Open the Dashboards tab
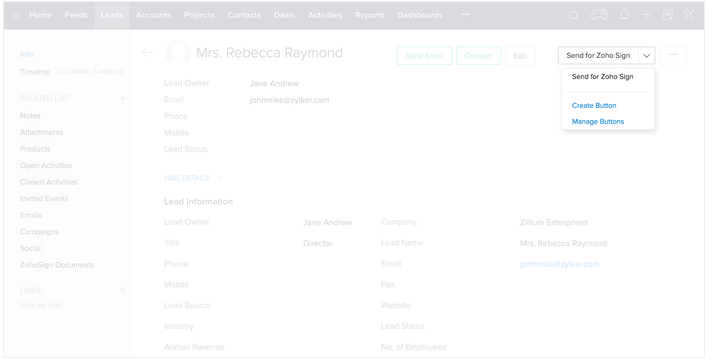The image size is (712, 361). coord(420,15)
